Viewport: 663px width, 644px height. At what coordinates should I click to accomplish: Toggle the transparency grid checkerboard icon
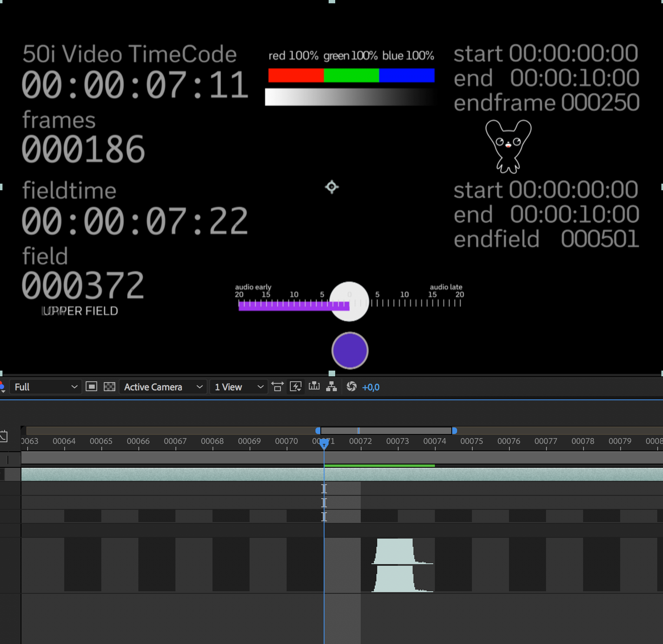tap(110, 387)
